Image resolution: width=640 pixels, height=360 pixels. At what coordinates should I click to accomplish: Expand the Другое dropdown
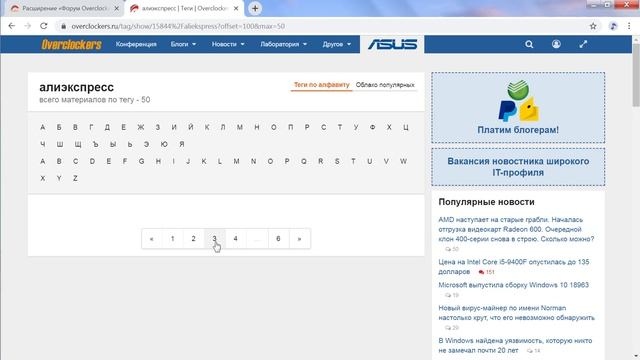[x=337, y=44]
